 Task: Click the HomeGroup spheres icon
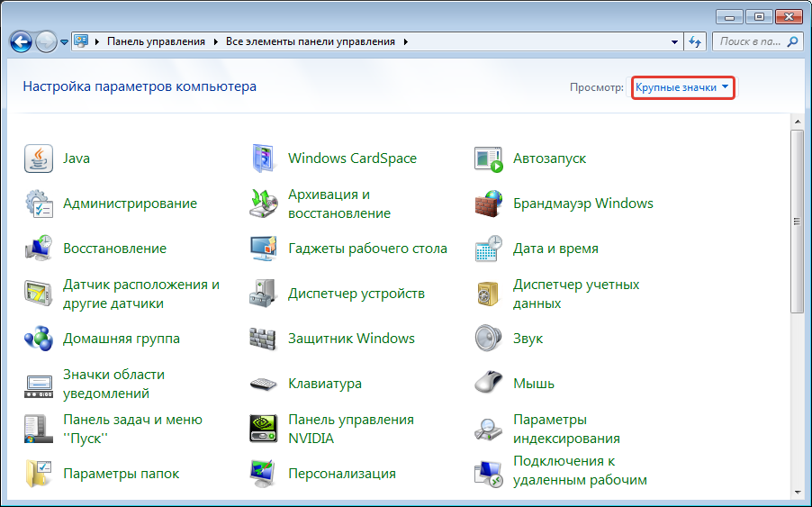(x=38, y=339)
